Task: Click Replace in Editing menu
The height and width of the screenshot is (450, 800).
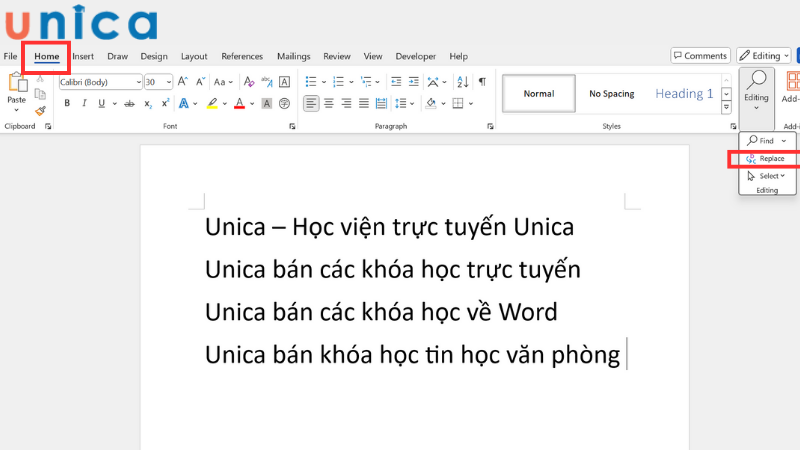Action: pos(765,159)
